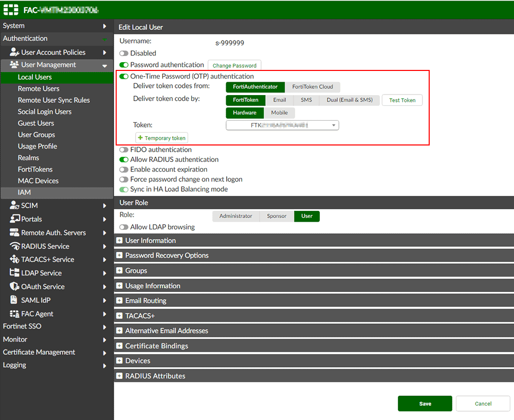Toggle Password authentication switch
The height and width of the screenshot is (420, 514).
(123, 65)
